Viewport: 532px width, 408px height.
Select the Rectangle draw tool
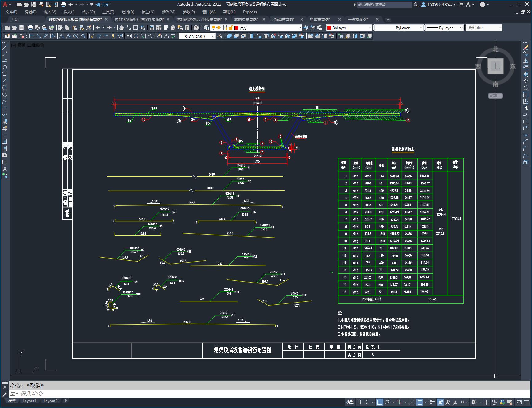pyautogui.click(x=5, y=74)
